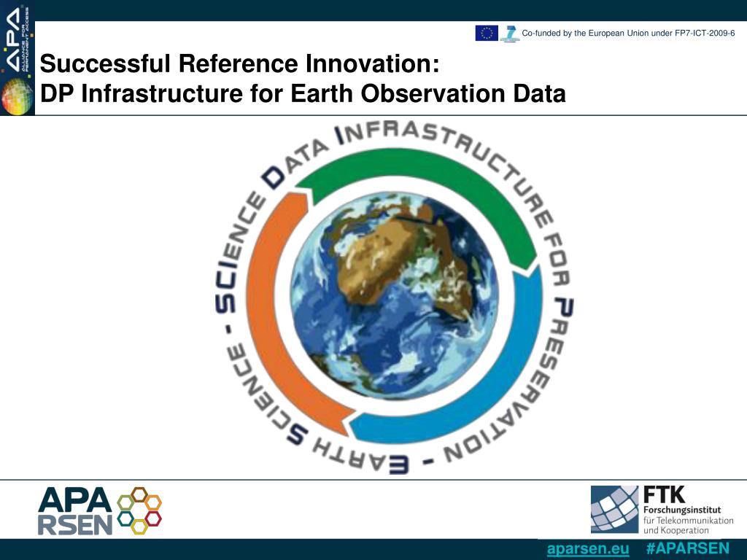Click the FTK Forschungsinstitut logo
Screen dimensions: 747x560
tap(662, 510)
